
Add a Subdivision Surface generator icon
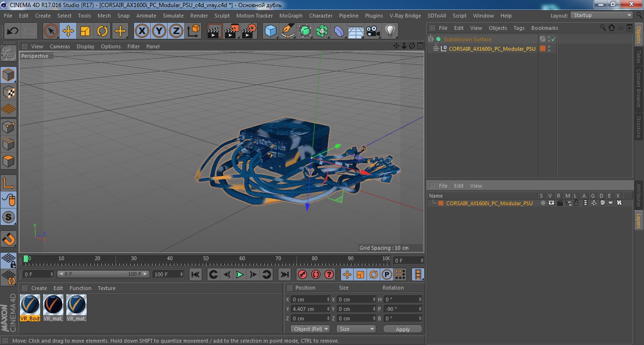pyautogui.click(x=305, y=31)
